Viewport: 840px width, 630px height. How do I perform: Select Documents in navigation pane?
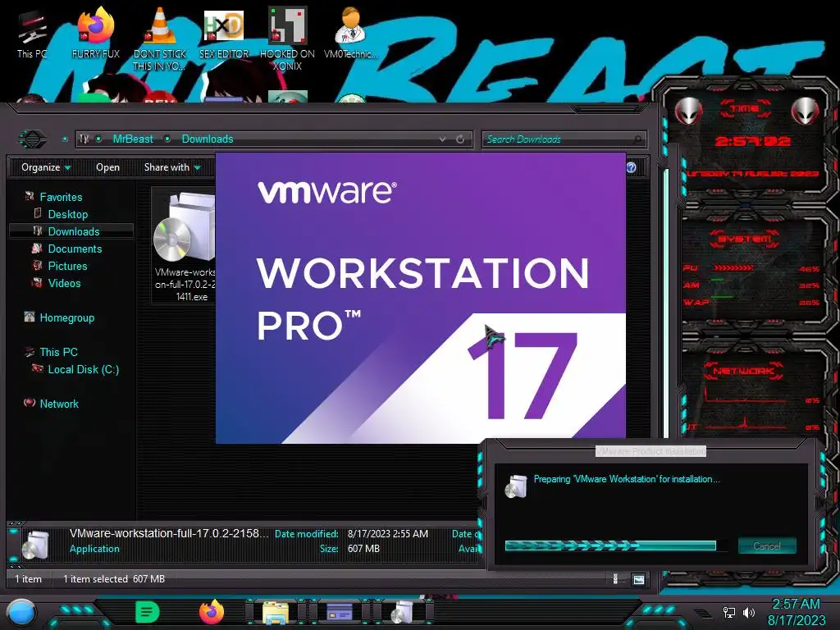tap(75, 249)
